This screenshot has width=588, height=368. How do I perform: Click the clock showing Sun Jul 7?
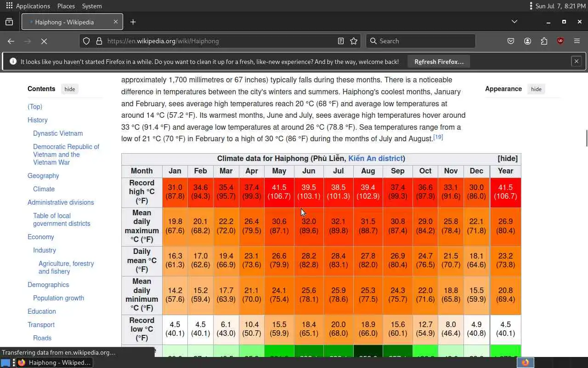click(x=560, y=6)
